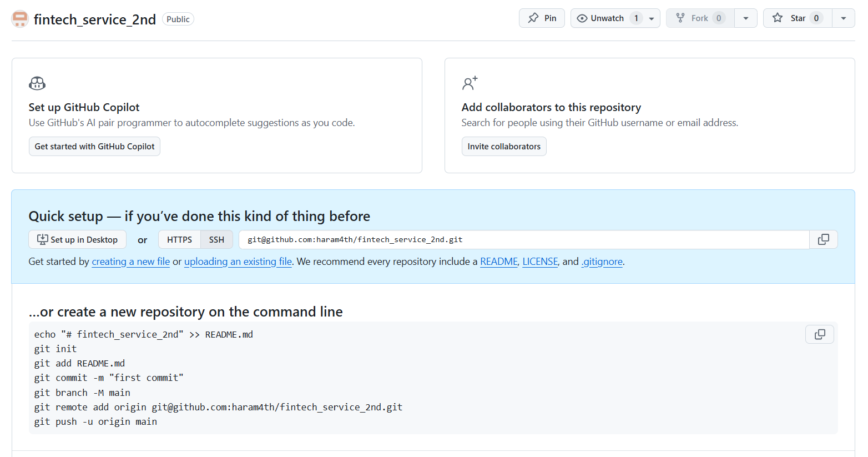The height and width of the screenshot is (457, 868).
Task: Click the Public visibility badge
Action: click(178, 19)
